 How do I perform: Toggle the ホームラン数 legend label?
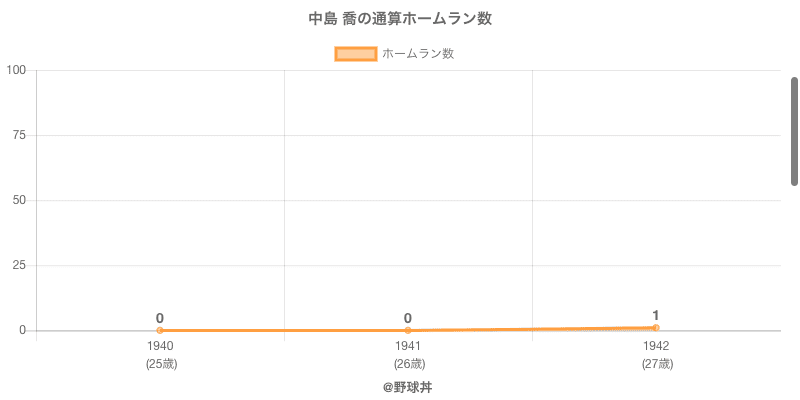tap(418, 54)
